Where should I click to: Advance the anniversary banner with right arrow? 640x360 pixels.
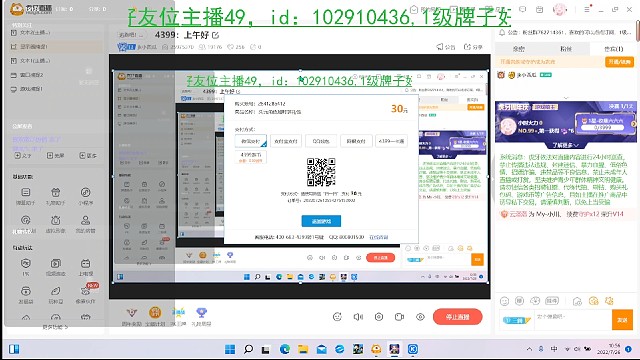633,124
